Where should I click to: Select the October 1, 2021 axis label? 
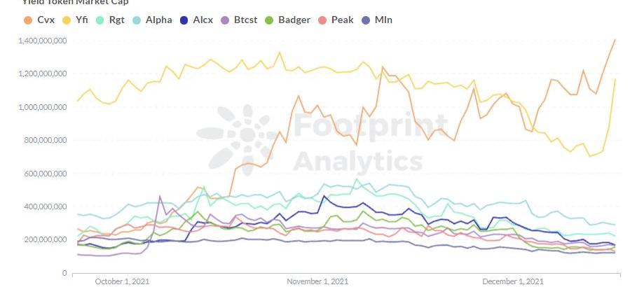pyautogui.click(x=121, y=281)
